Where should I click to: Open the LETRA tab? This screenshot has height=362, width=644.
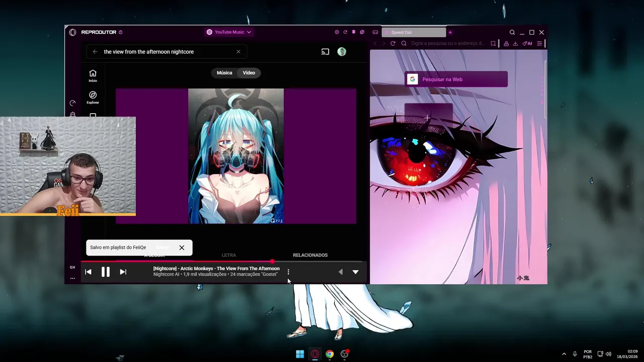[229, 255]
